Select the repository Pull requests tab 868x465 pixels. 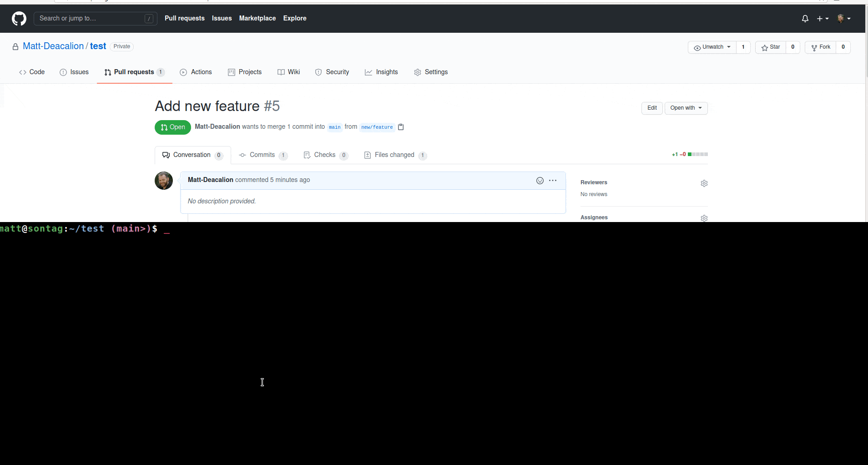pyautogui.click(x=135, y=72)
